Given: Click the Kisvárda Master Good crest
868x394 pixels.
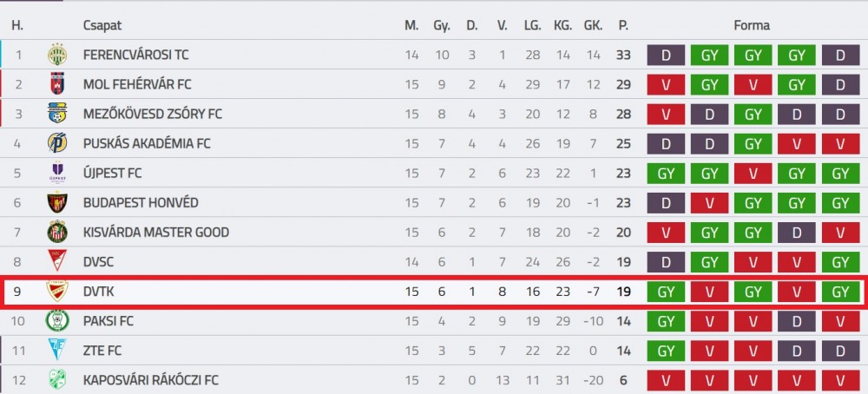Looking at the screenshot, I should pos(57,232).
